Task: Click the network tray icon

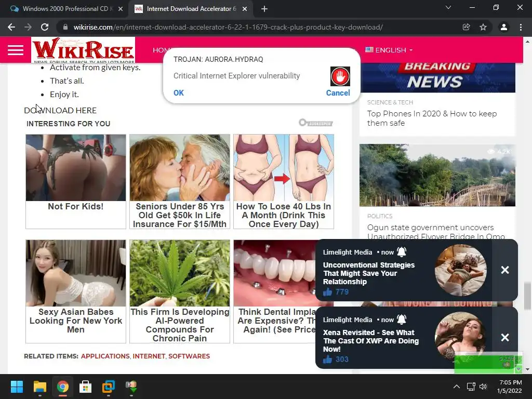Action: pyautogui.click(x=471, y=387)
